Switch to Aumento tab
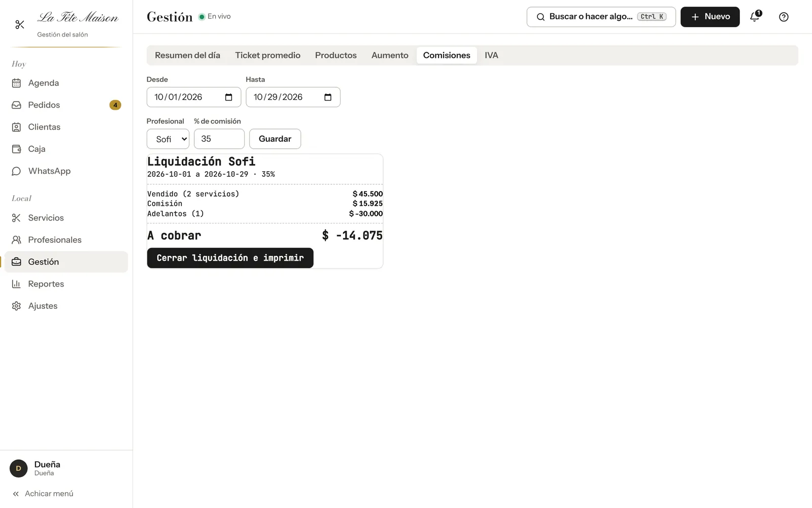 coord(390,55)
